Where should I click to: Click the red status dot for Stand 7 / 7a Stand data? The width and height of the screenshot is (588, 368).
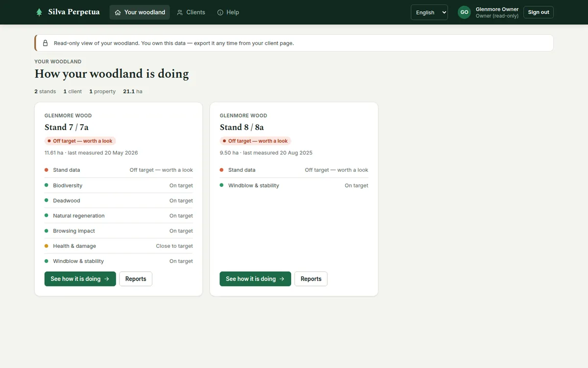[x=47, y=170]
